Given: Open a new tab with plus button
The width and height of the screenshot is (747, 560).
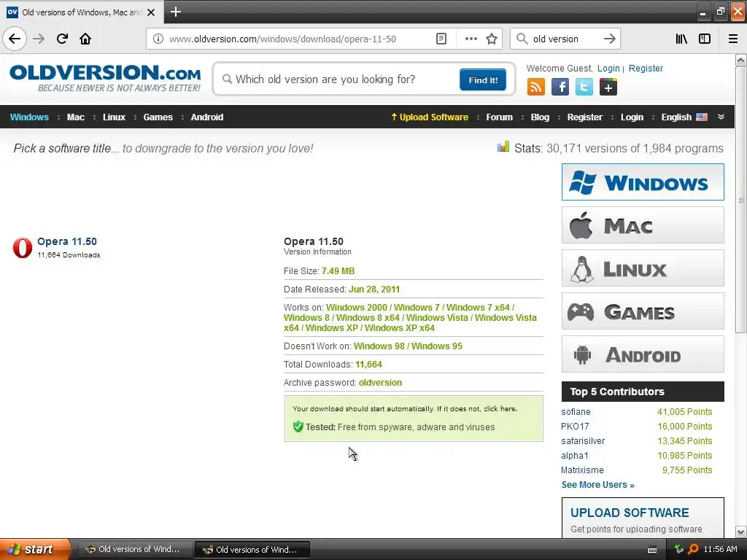Looking at the screenshot, I should tap(175, 12).
